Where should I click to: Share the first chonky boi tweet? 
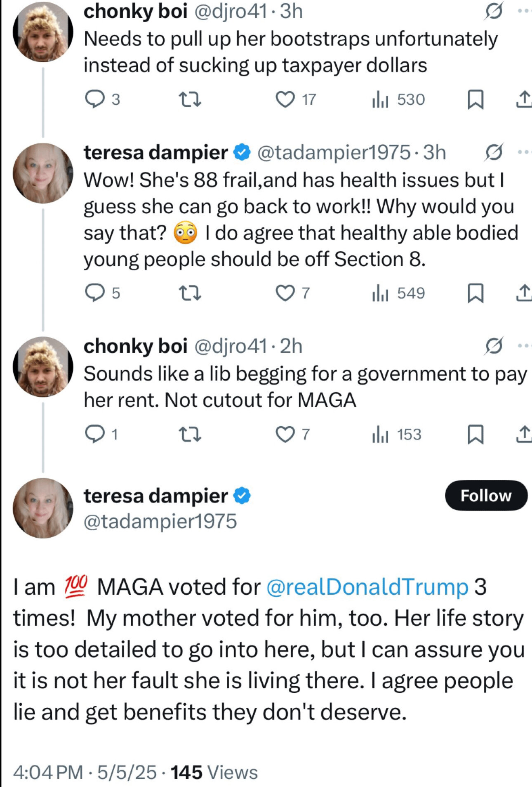[x=524, y=99]
